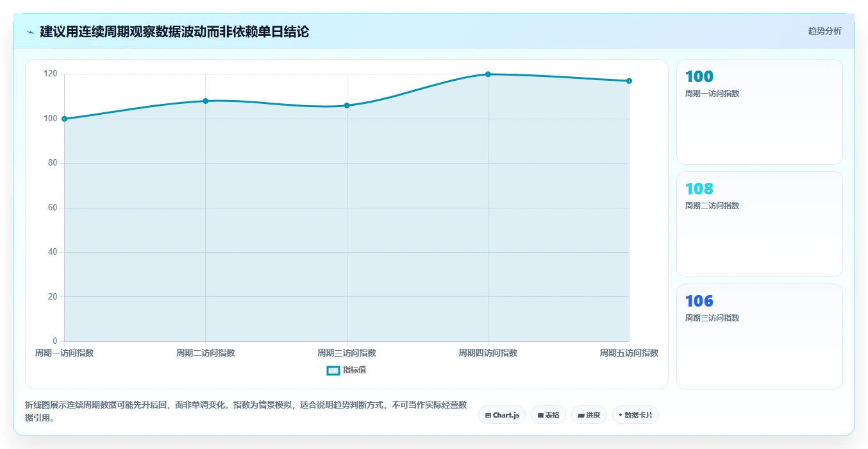Click the y-axis value 80
The image size is (868, 449).
[53, 163]
